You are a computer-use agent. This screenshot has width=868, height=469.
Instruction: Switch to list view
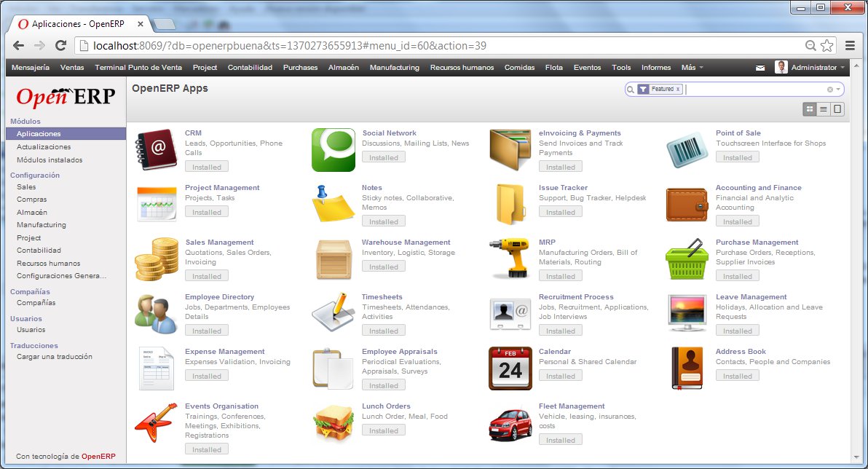click(824, 109)
